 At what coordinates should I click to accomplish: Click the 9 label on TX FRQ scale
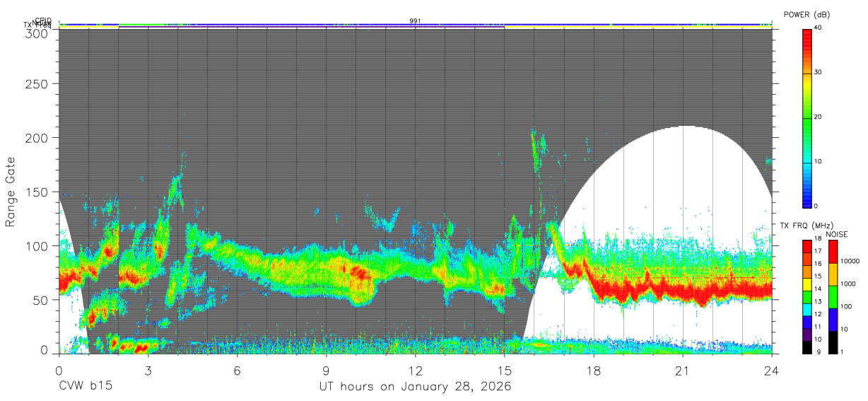click(x=817, y=351)
